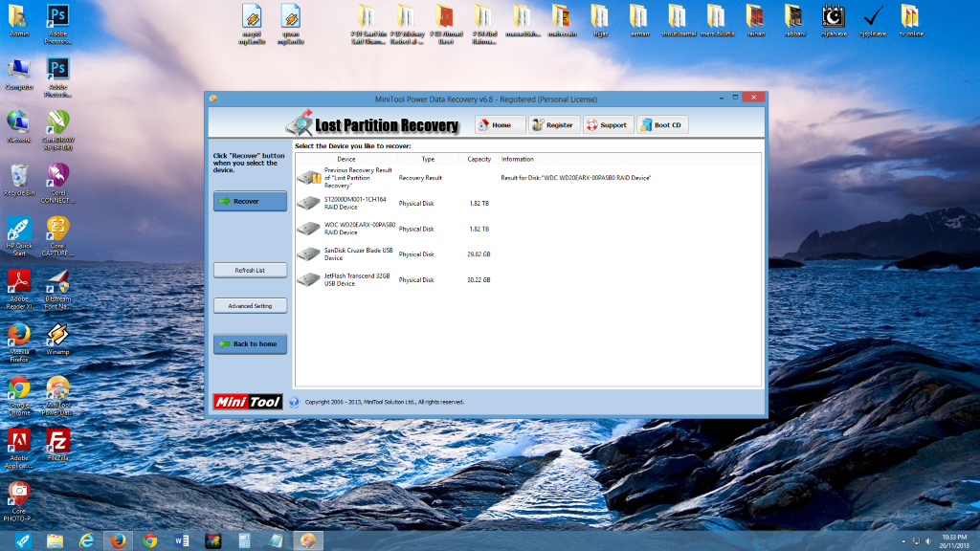Select the hjsplit.exe desktop icon
The image size is (980, 551).
tap(873, 21)
